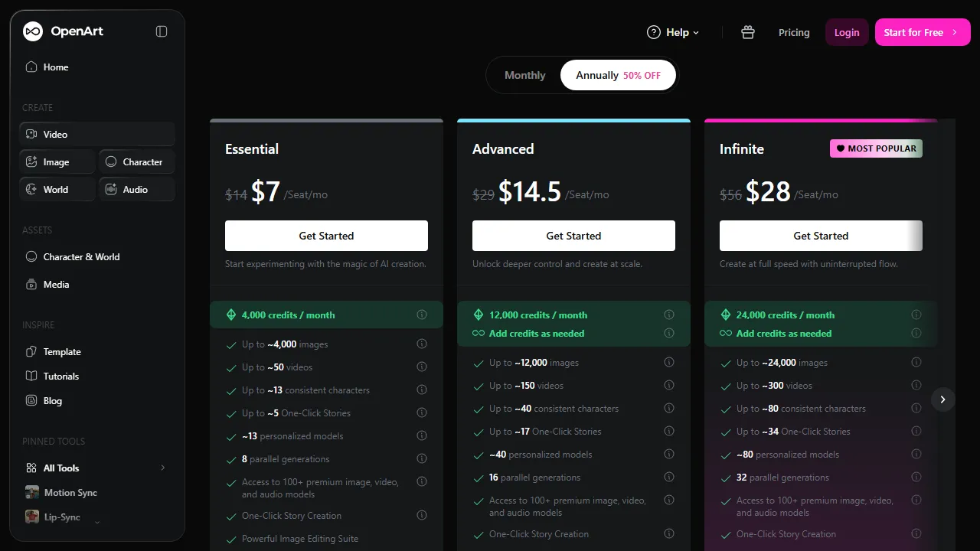The height and width of the screenshot is (551, 980).
Task: Click info icon for ~12,000 images row
Action: coord(669,363)
